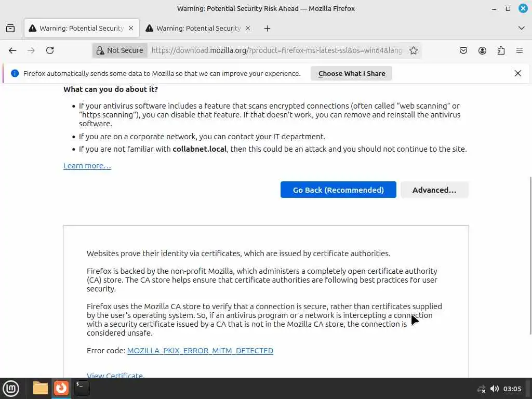Toggle the Advanced... button
Screen dimensions: 532x399
[x=434, y=190]
